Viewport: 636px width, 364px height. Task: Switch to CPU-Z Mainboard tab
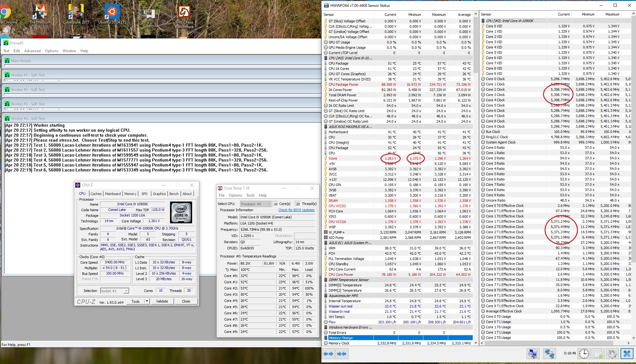coord(113,194)
